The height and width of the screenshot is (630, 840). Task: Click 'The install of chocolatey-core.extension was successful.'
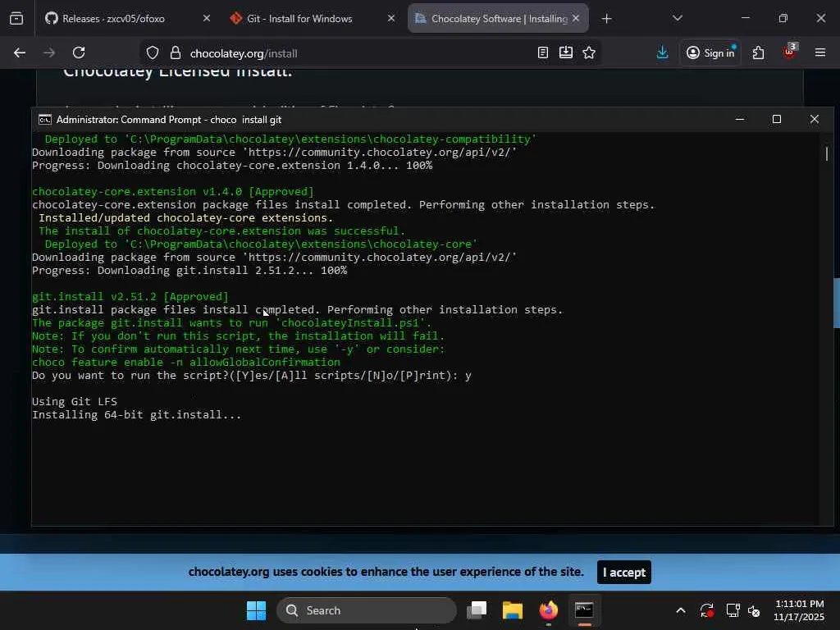[221, 231]
